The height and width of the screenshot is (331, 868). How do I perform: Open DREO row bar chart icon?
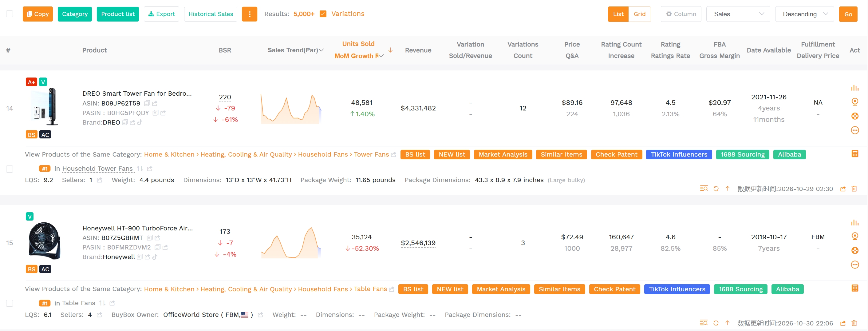pos(854,88)
